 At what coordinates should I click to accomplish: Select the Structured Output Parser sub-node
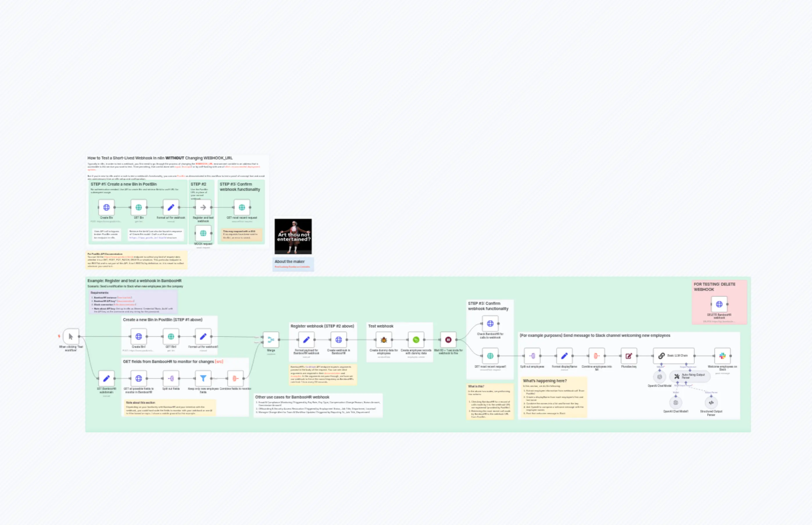coord(711,403)
